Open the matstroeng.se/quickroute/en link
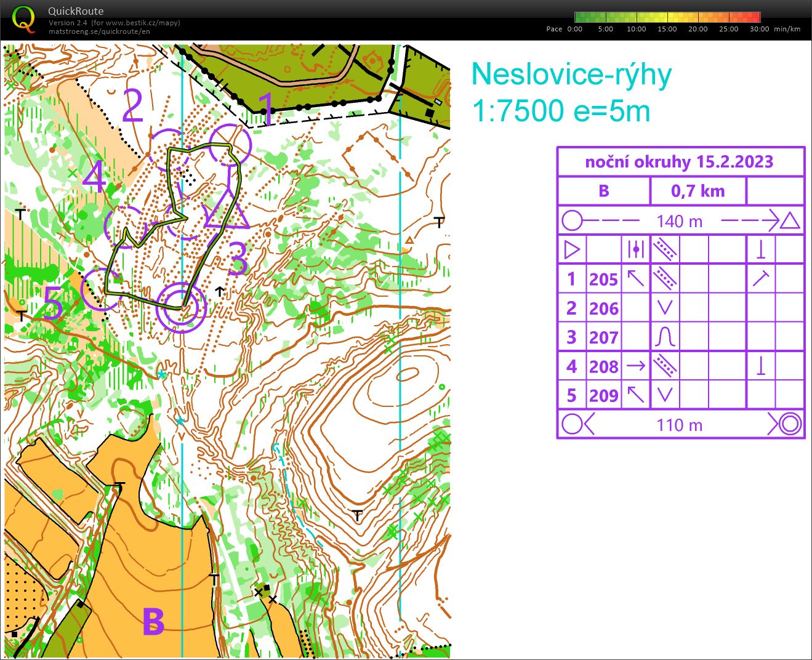This screenshot has height=660, width=812. (99, 31)
